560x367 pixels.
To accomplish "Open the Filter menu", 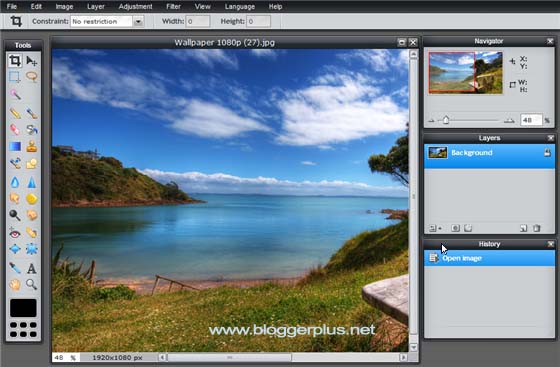I will click(173, 6).
